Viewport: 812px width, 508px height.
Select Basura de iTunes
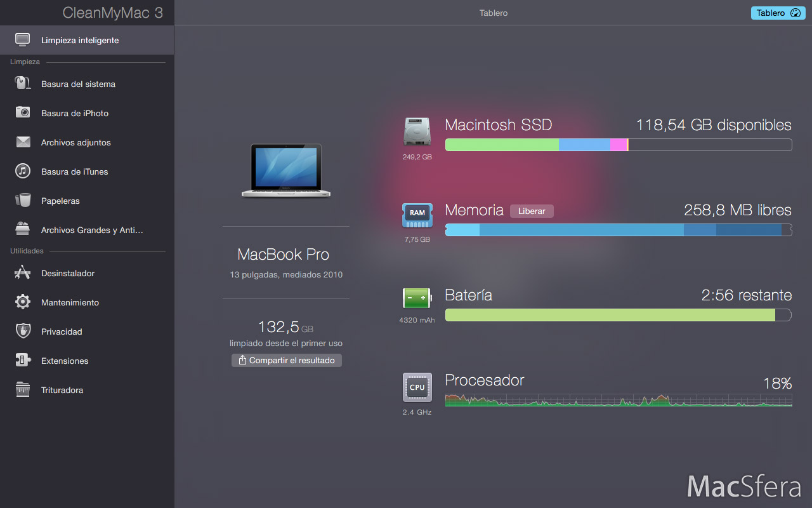(87, 171)
